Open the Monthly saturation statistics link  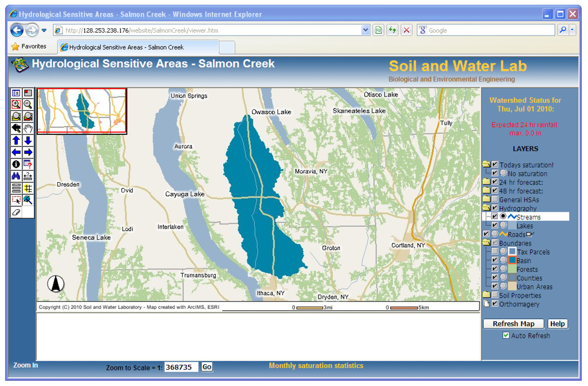click(316, 366)
